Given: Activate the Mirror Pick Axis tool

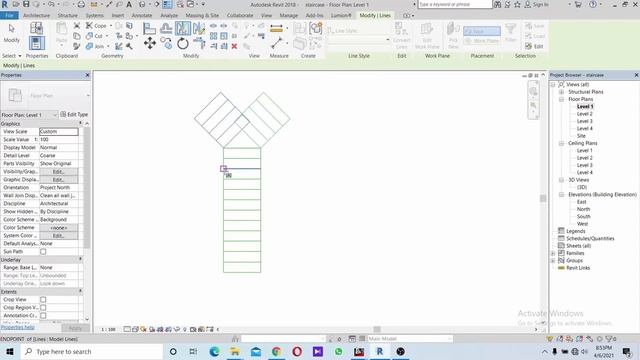Looking at the screenshot, I should click(x=182, y=29).
